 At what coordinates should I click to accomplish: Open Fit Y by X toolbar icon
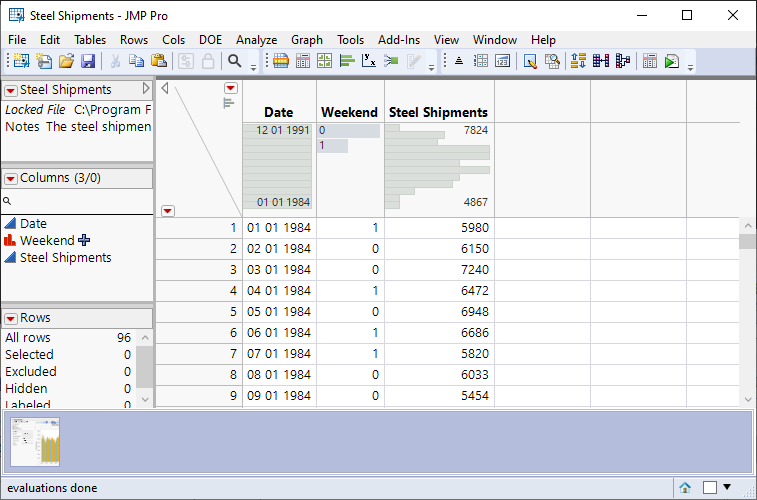click(369, 61)
